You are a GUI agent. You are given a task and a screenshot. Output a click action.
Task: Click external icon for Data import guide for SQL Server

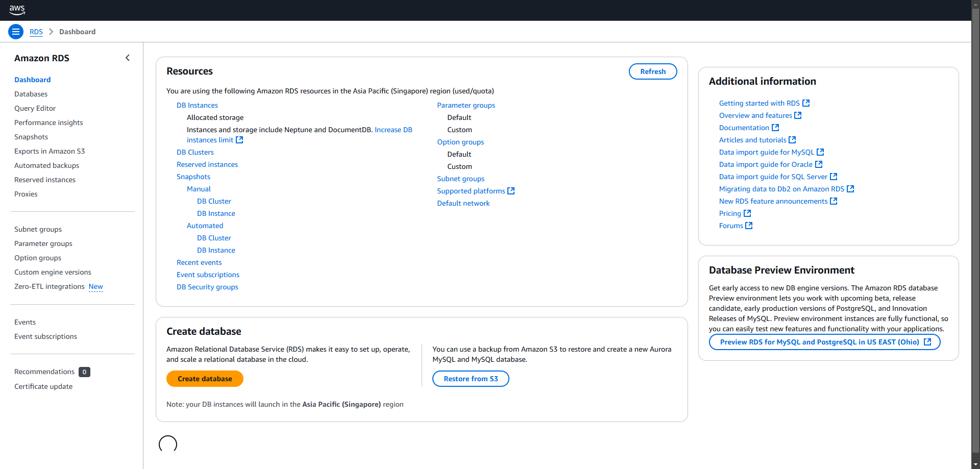click(x=834, y=177)
